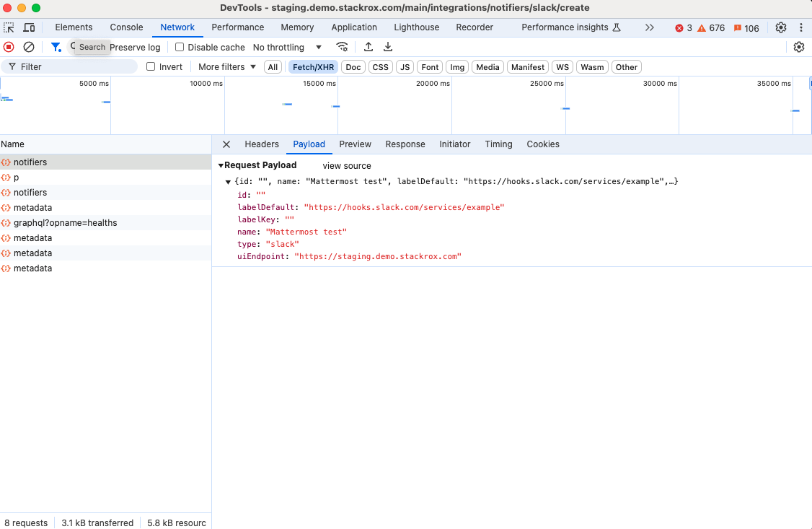The width and height of the screenshot is (812, 529).
Task: Open the No throttling dropdown
Action: (287, 48)
